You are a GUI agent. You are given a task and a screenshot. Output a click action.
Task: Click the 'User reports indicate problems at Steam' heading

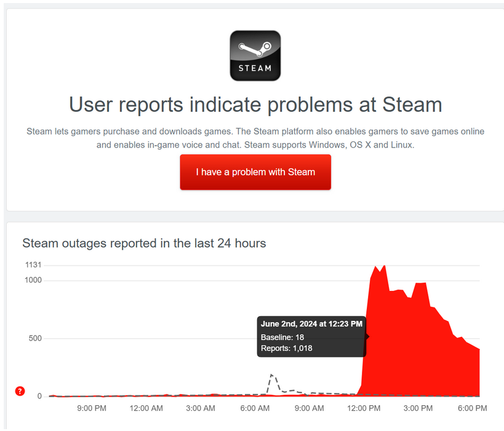[x=255, y=105]
